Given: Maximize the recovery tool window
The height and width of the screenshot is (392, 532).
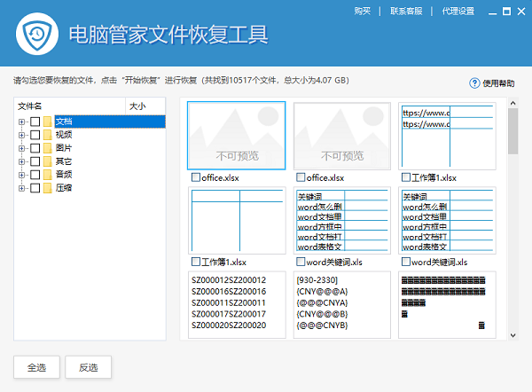Looking at the screenshot, I should pyautogui.click(x=506, y=12).
